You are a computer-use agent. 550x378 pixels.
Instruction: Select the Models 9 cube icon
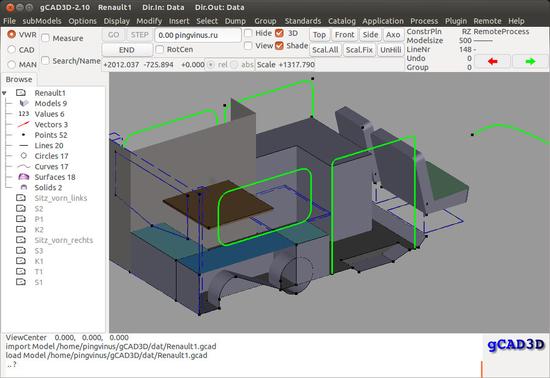[x=24, y=103]
